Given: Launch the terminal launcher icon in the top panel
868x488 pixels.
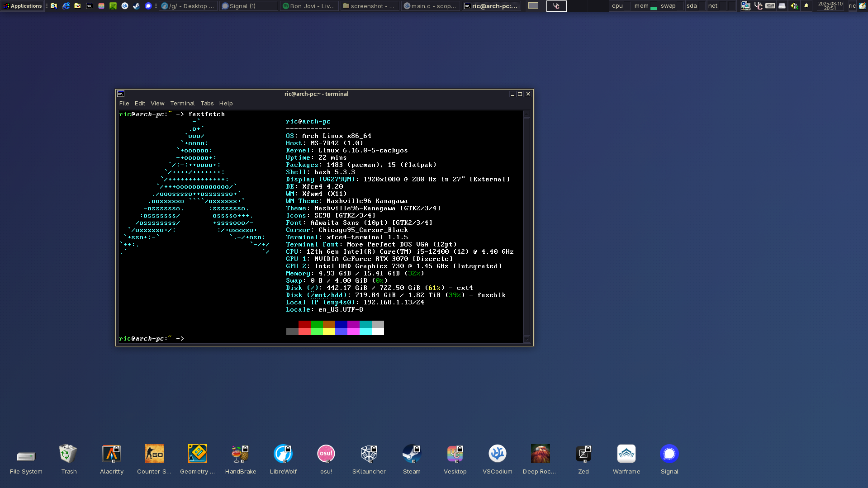Looking at the screenshot, I should point(90,6).
